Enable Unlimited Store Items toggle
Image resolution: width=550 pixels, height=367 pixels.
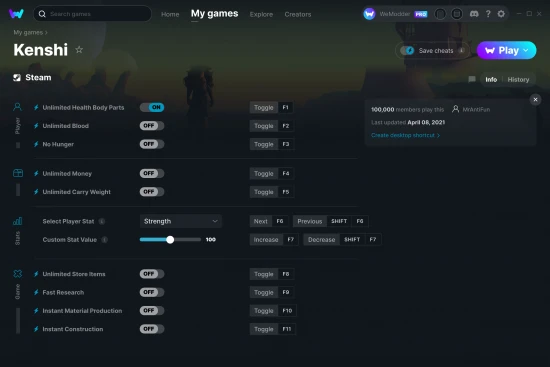152,274
